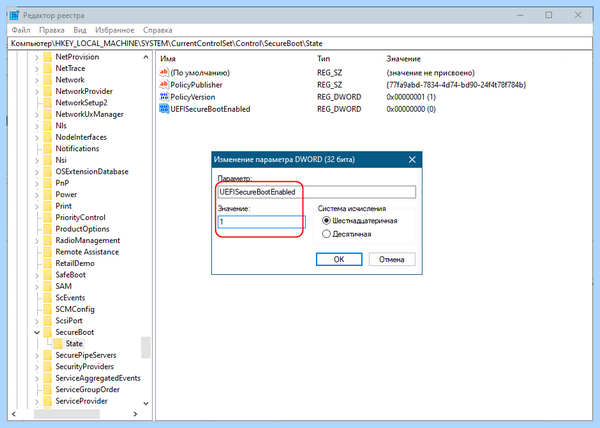This screenshot has width=600, height=428.
Task: Click the registry path address bar
Action: (x=300, y=43)
